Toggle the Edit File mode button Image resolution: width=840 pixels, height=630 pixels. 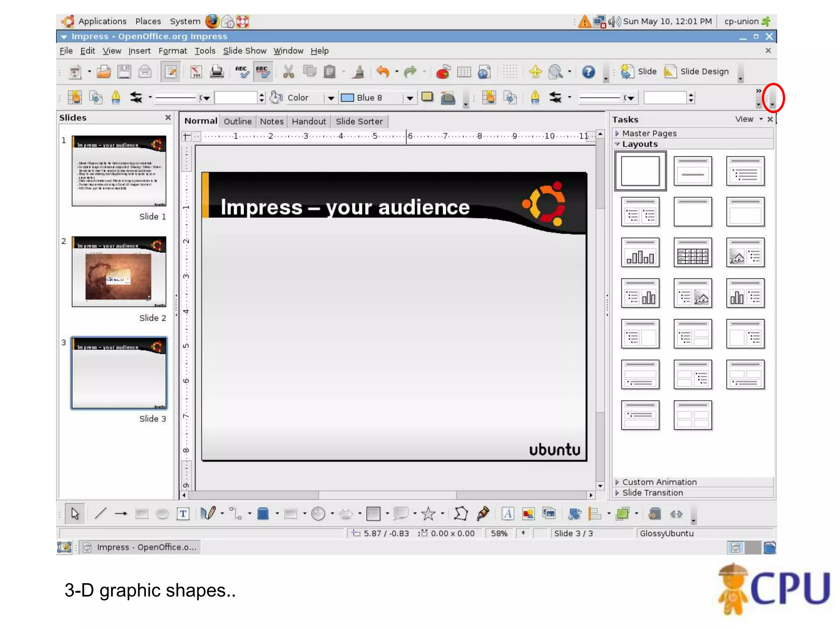[x=171, y=72]
